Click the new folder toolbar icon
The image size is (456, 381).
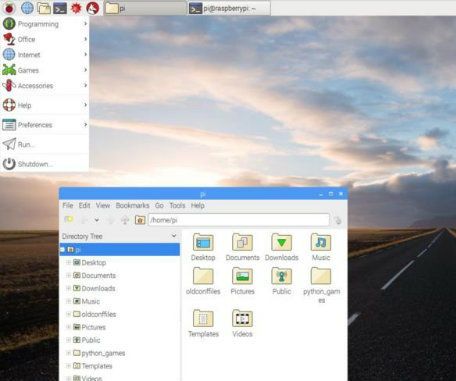click(69, 220)
